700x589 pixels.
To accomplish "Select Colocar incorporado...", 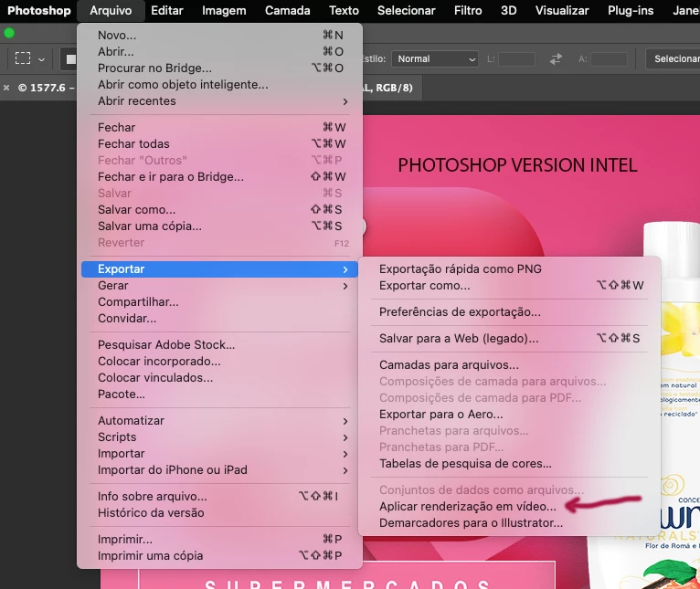I will click(x=219, y=362).
